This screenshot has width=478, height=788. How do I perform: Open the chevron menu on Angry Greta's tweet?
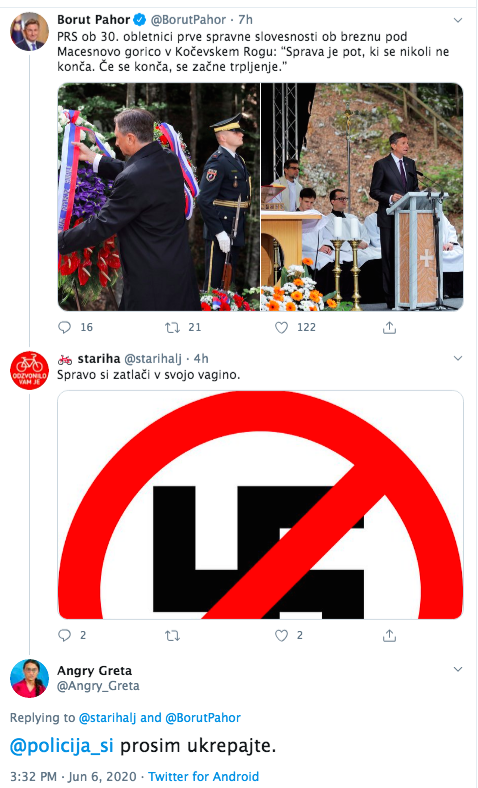(458, 669)
